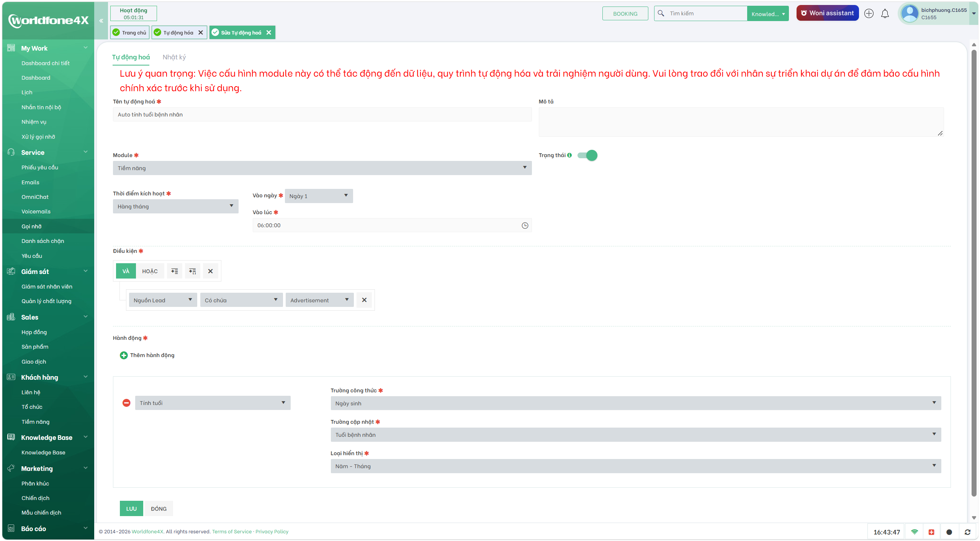Image resolution: width=980 pixels, height=541 pixels.
Task: Select the HOẶC condition operator
Action: [150, 271]
